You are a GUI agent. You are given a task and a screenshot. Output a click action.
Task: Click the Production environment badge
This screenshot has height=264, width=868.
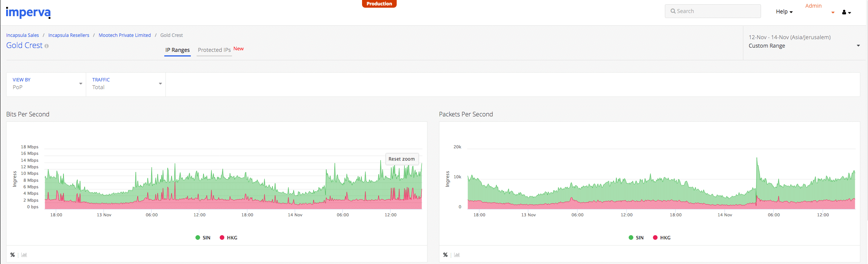(x=379, y=4)
